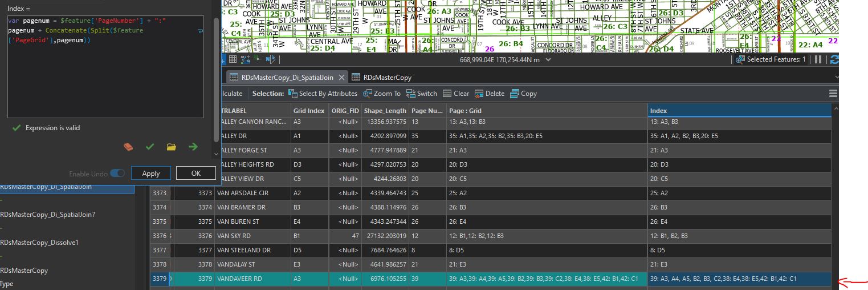Open Select By Attributes
This screenshot has height=290, width=868.
(x=323, y=94)
